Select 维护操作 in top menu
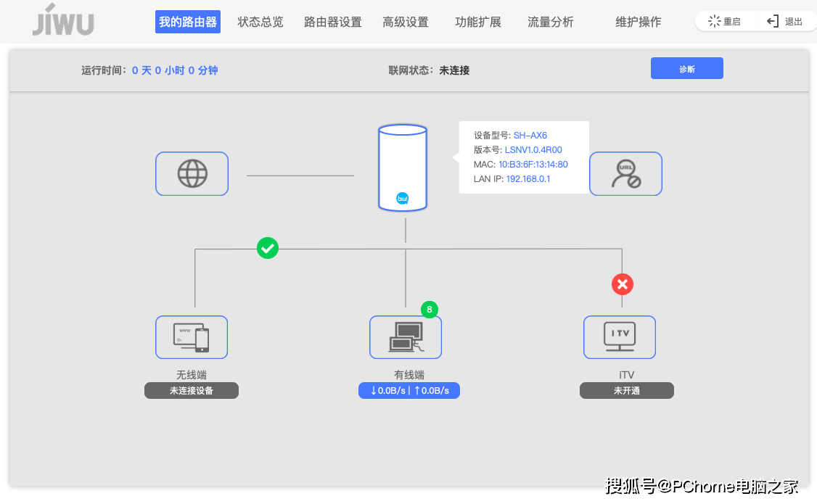 pyautogui.click(x=639, y=22)
